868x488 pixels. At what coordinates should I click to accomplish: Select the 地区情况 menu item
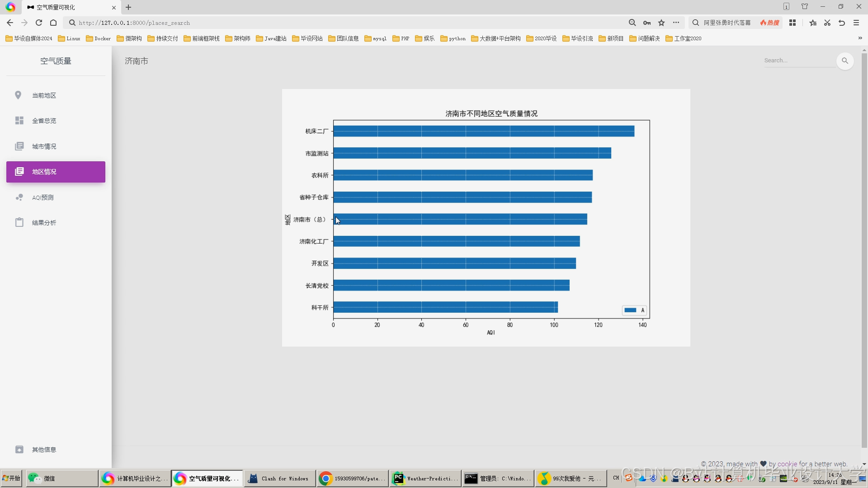pyautogui.click(x=56, y=172)
